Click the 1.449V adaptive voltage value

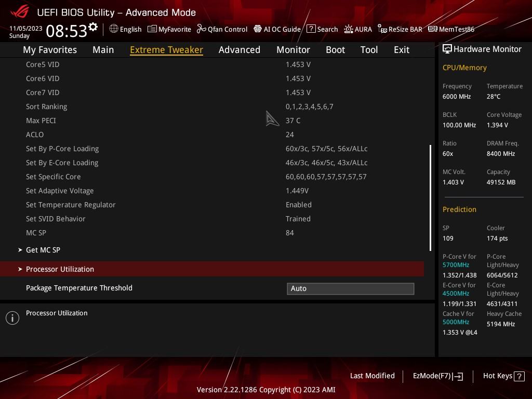pyautogui.click(x=297, y=191)
